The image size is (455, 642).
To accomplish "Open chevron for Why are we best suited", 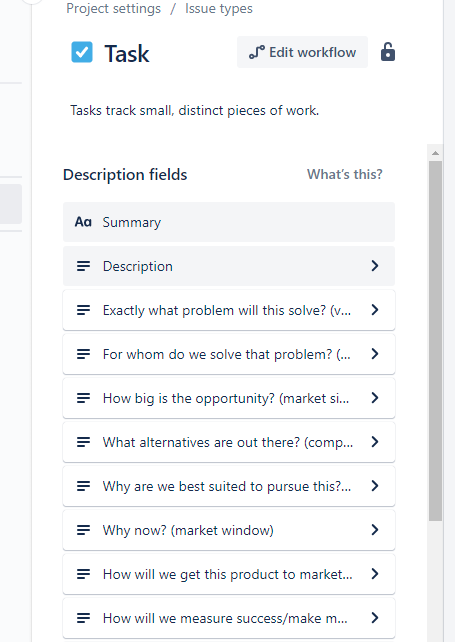I will point(375,486).
